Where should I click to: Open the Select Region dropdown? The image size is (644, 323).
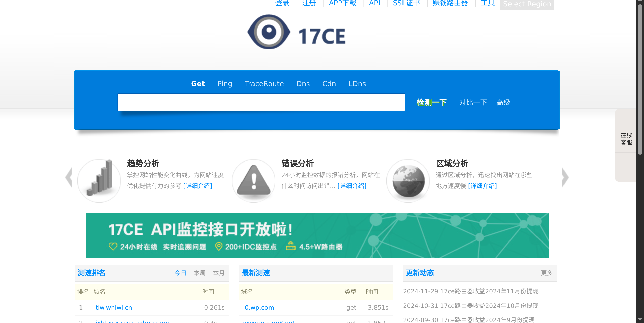coord(527,4)
